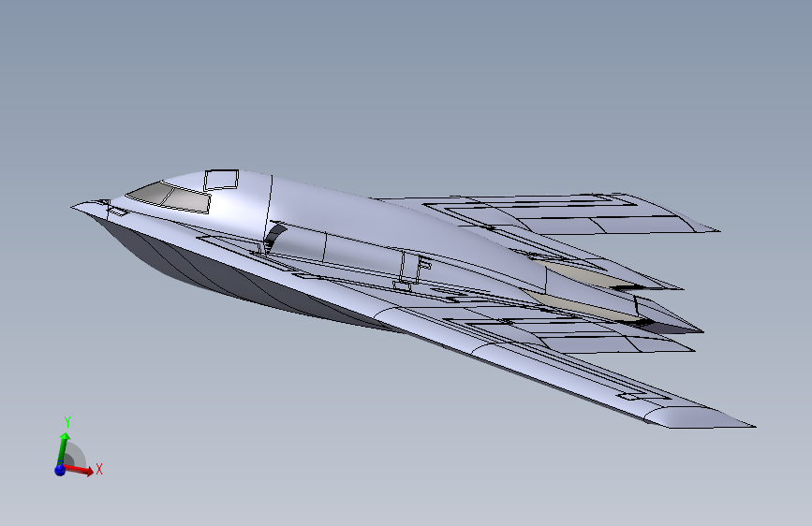Select the dark engine air intake opening
The width and height of the screenshot is (812, 526).
point(275,237)
